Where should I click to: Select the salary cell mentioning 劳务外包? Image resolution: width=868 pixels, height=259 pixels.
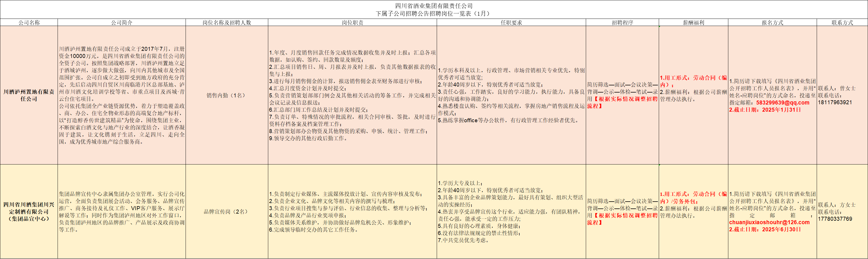[694, 212]
